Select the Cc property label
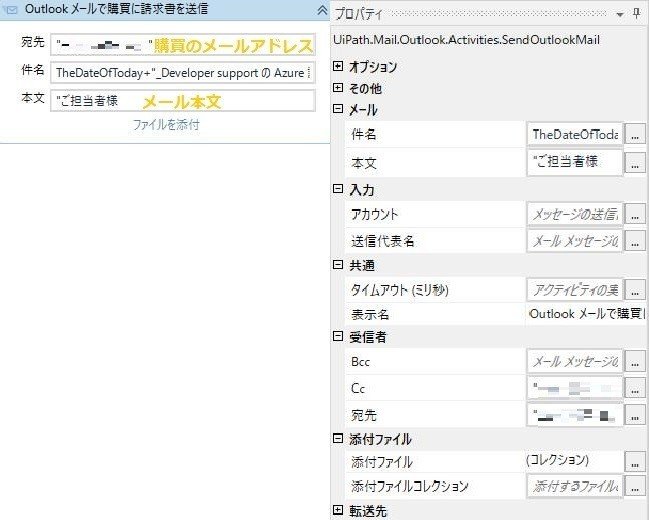 point(358,388)
